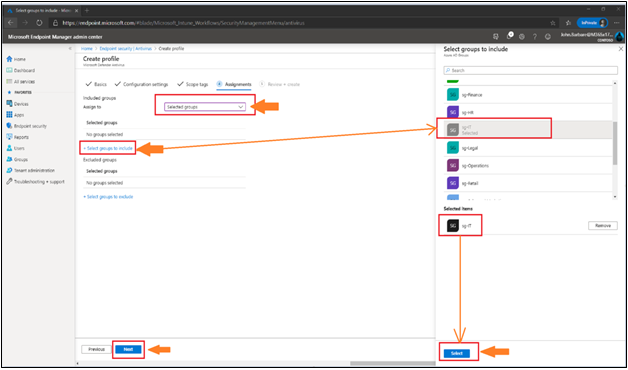Add this page to favorites star
Screen dimensions: 628x370
553,23
